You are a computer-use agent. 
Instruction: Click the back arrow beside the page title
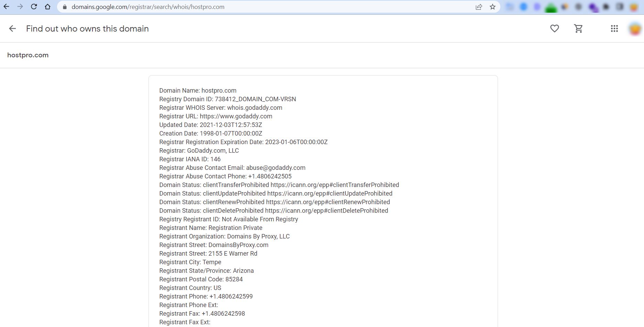(x=12, y=28)
